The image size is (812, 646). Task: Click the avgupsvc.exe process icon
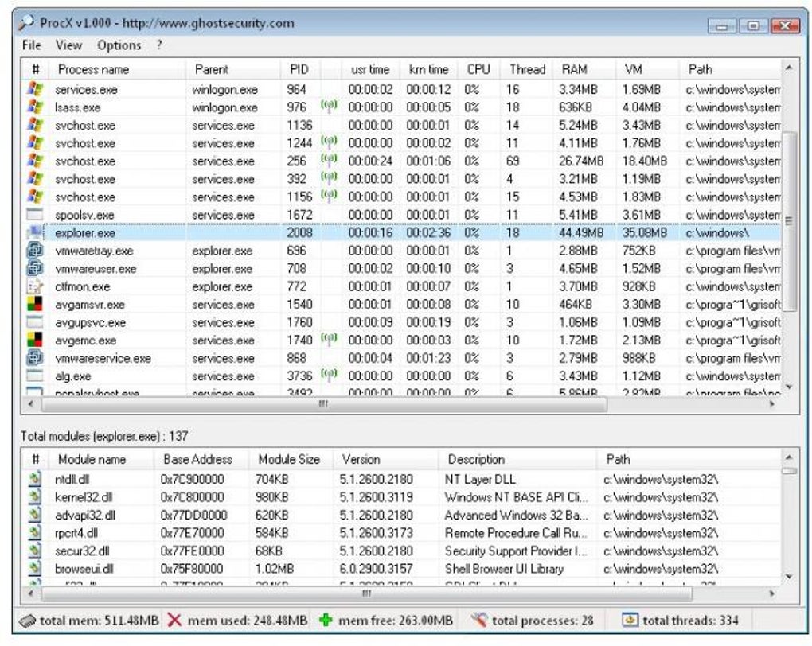pyautogui.click(x=35, y=322)
